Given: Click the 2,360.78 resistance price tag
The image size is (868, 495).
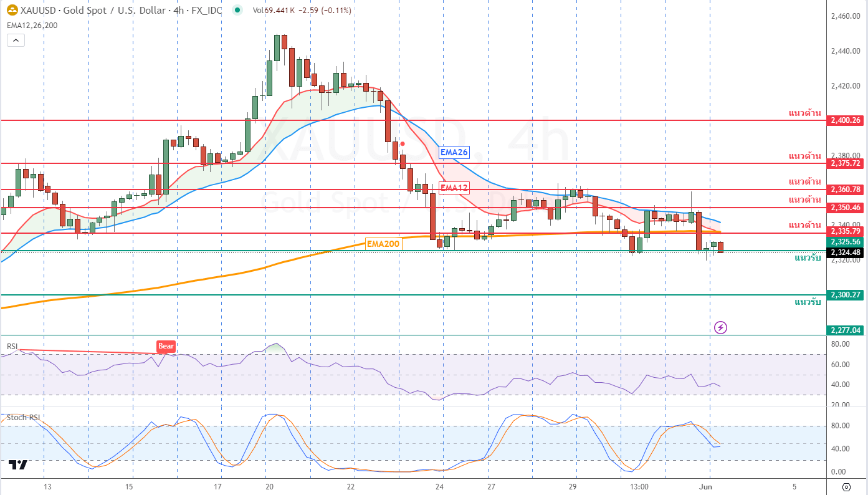Looking at the screenshot, I should 846,190.
